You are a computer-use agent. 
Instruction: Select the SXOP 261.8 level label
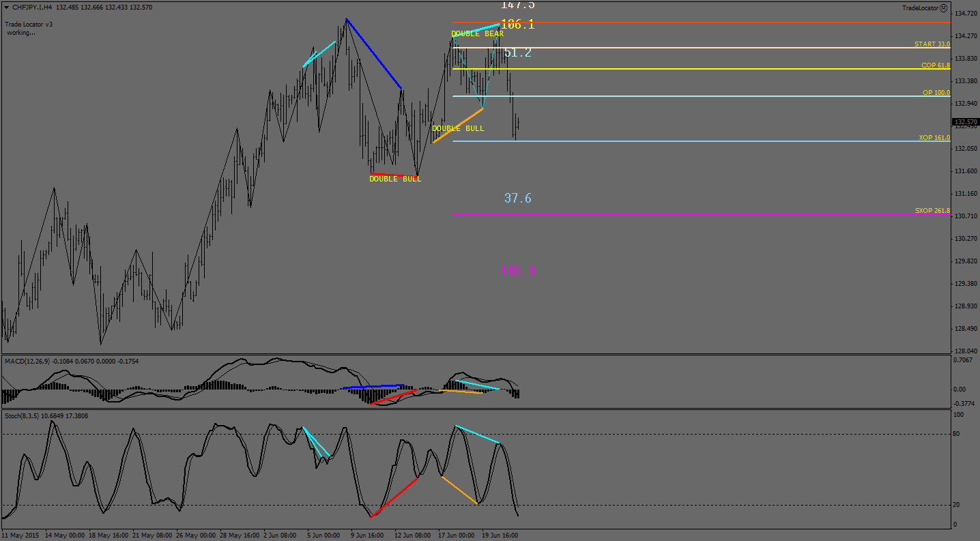tap(932, 211)
